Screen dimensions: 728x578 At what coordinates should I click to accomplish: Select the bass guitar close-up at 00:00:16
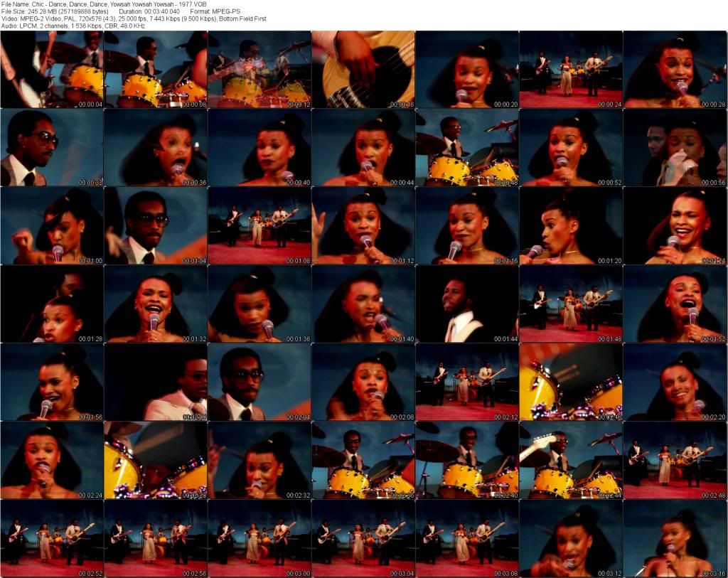(363, 70)
